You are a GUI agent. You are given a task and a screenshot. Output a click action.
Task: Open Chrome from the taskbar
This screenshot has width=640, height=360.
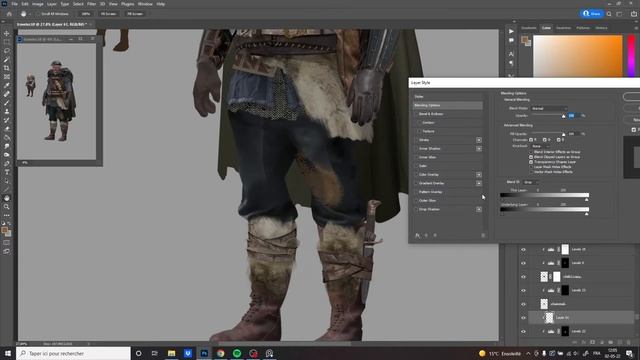point(220,353)
